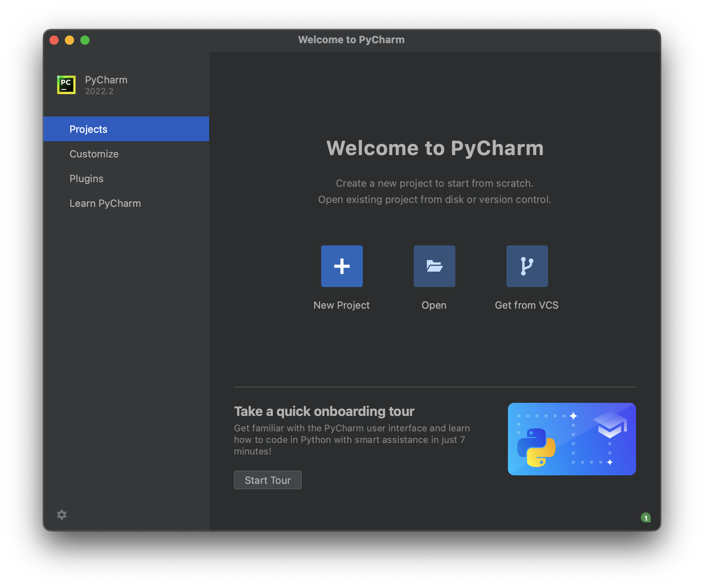Open the Plugins tab
Viewport: 704px width, 588px height.
tap(126, 178)
